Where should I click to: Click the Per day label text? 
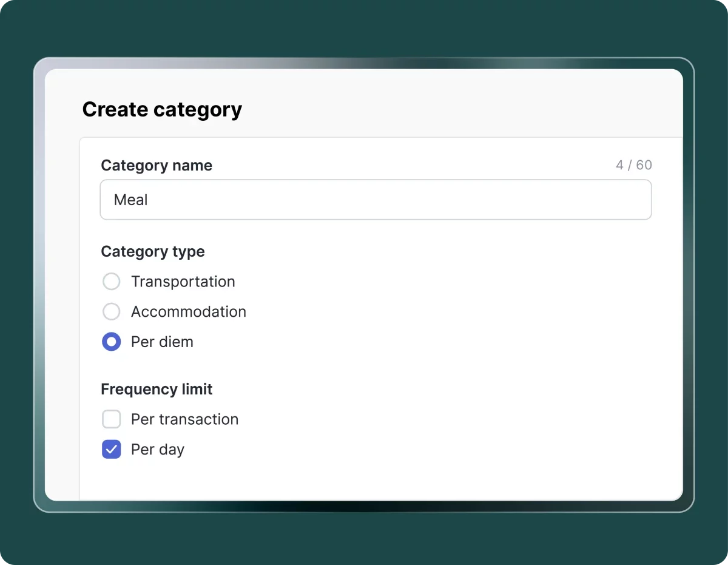pos(157,450)
